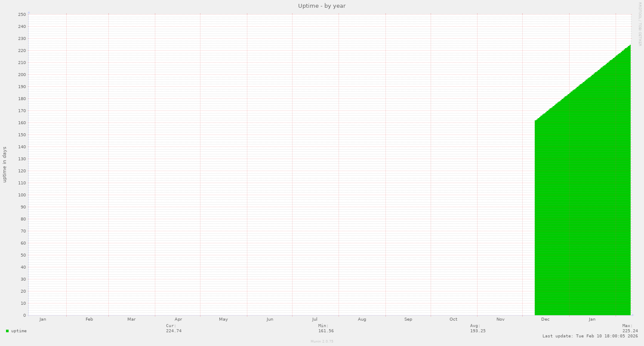Click the first "Jan" month label
This screenshot has height=346, width=644.
43,319
